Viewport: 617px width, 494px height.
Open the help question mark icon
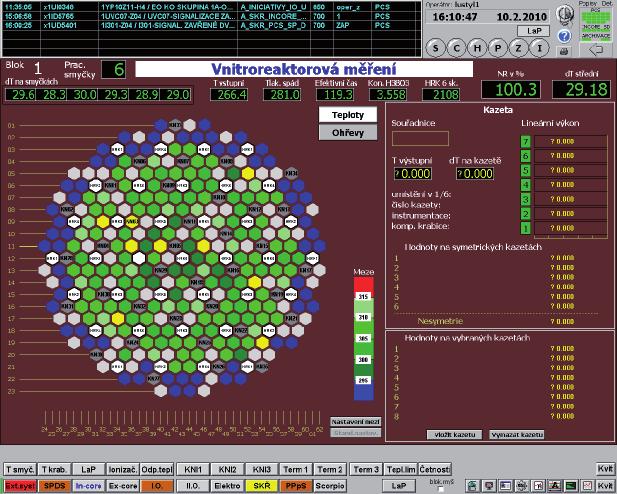coord(564,36)
